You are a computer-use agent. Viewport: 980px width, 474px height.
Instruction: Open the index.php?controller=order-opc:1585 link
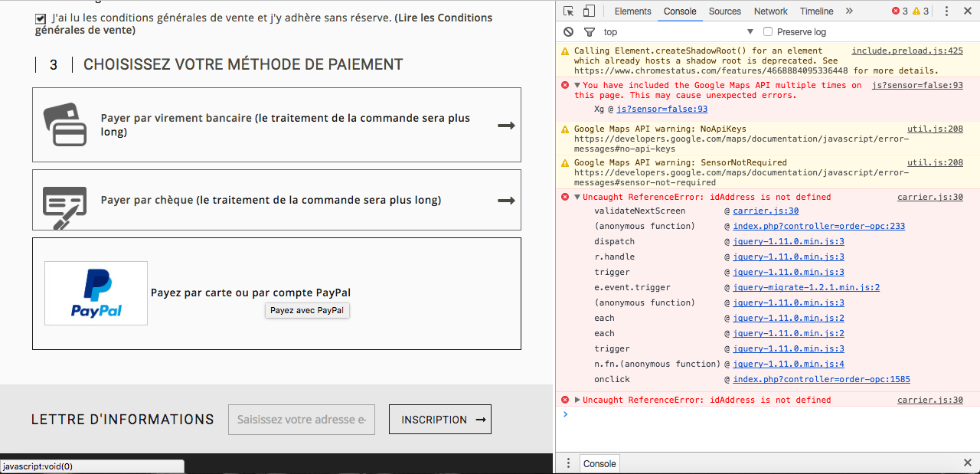[x=822, y=379]
